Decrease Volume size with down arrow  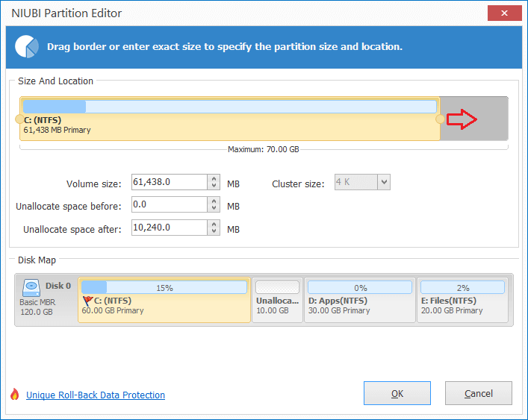coord(214,186)
